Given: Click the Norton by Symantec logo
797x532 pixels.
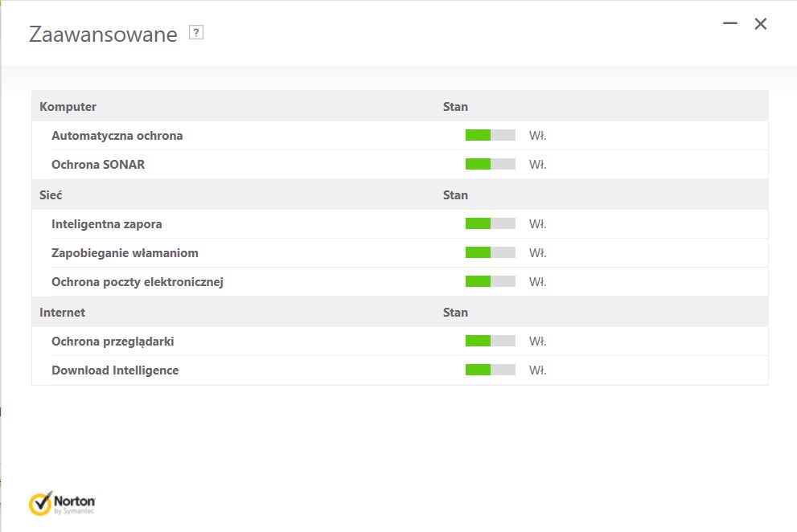Looking at the screenshot, I should click(62, 503).
